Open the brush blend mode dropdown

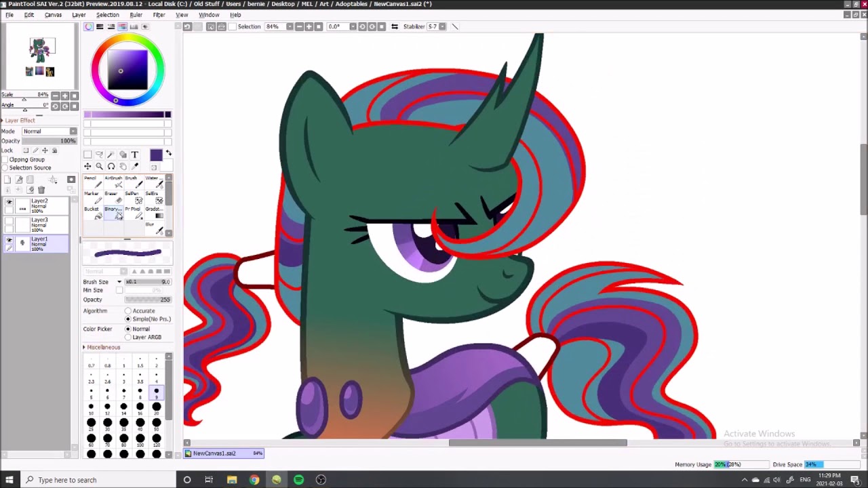[x=104, y=271]
